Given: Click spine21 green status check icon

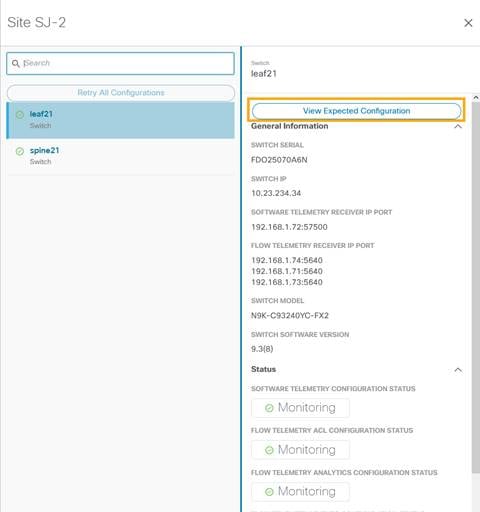Looking at the screenshot, I should coord(20,151).
